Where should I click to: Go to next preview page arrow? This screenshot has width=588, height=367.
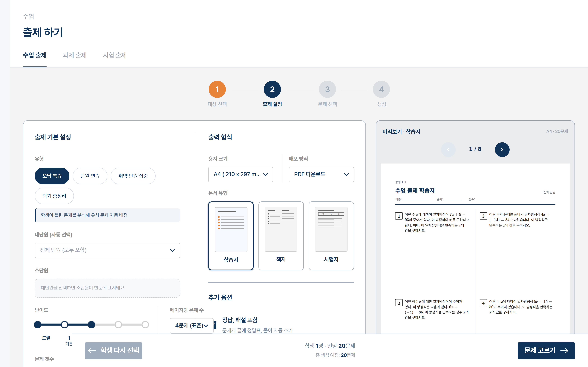tap(502, 150)
